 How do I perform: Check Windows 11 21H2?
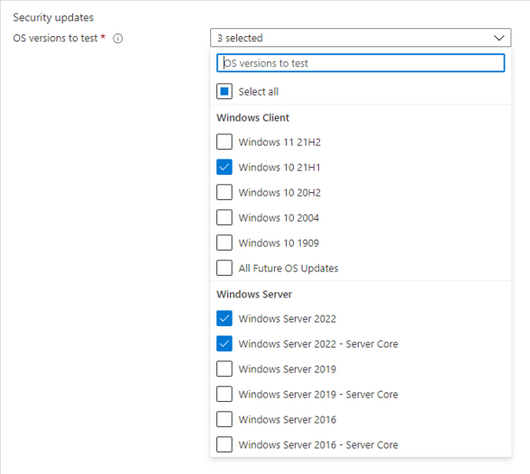224,142
